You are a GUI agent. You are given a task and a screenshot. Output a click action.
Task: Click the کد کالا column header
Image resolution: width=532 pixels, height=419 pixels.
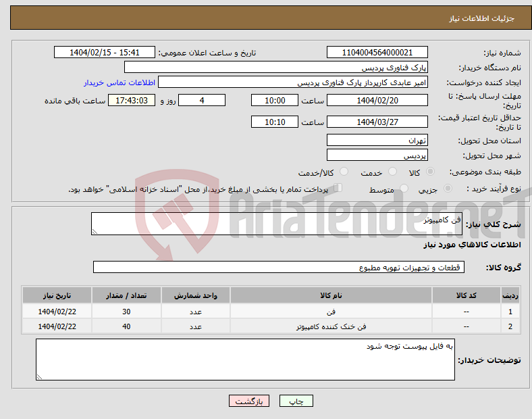467,295
